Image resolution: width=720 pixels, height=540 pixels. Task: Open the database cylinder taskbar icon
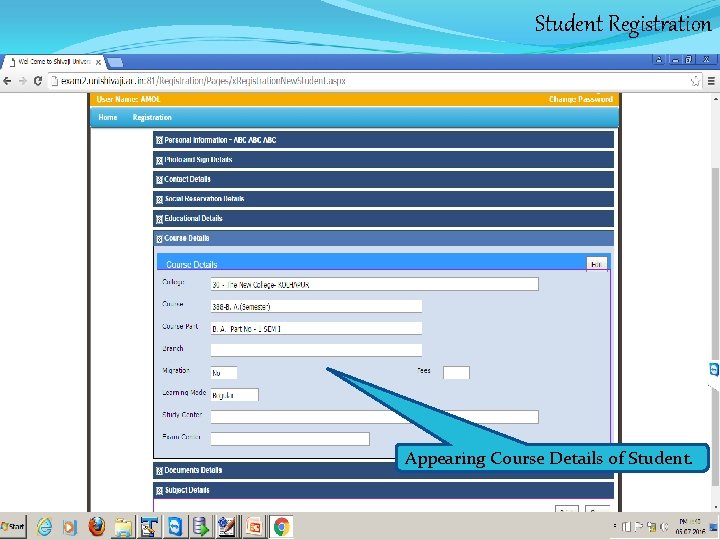pos(201,527)
